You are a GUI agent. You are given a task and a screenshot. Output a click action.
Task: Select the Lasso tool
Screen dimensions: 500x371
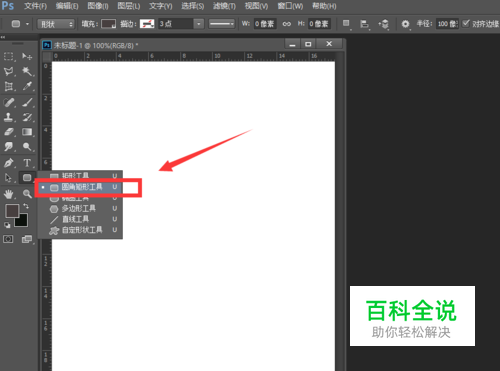[9, 71]
